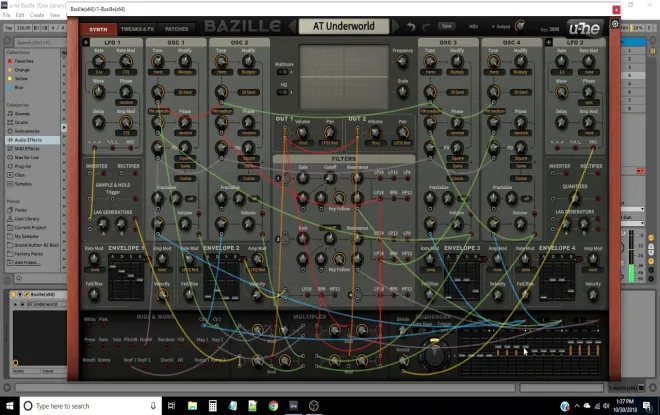The image size is (660, 415).
Task: Switch to the SYNTH tab
Action: pyautogui.click(x=98, y=29)
